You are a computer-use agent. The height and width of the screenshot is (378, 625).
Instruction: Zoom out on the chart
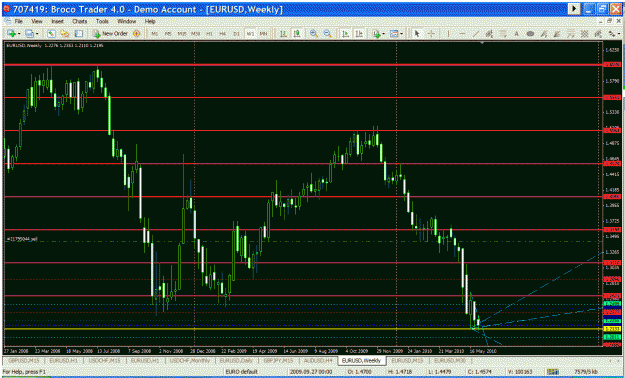328,34
